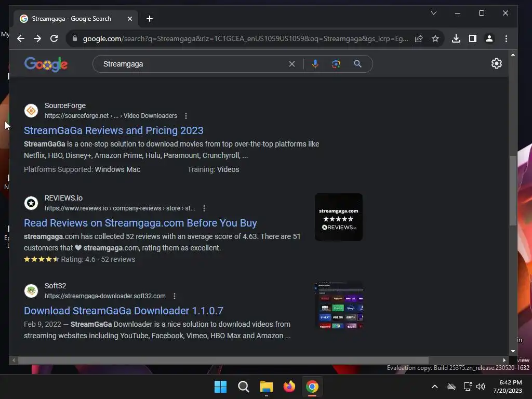Click the Soft32 site favicon
The width and height of the screenshot is (532, 399).
tap(31, 291)
